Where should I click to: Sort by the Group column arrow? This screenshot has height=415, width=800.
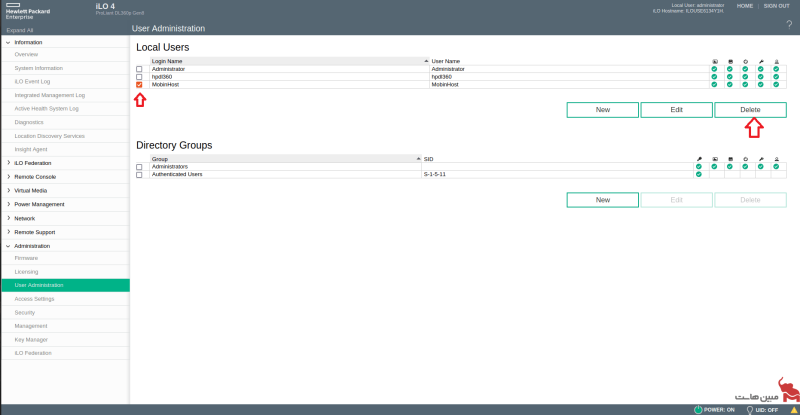pyautogui.click(x=418, y=159)
